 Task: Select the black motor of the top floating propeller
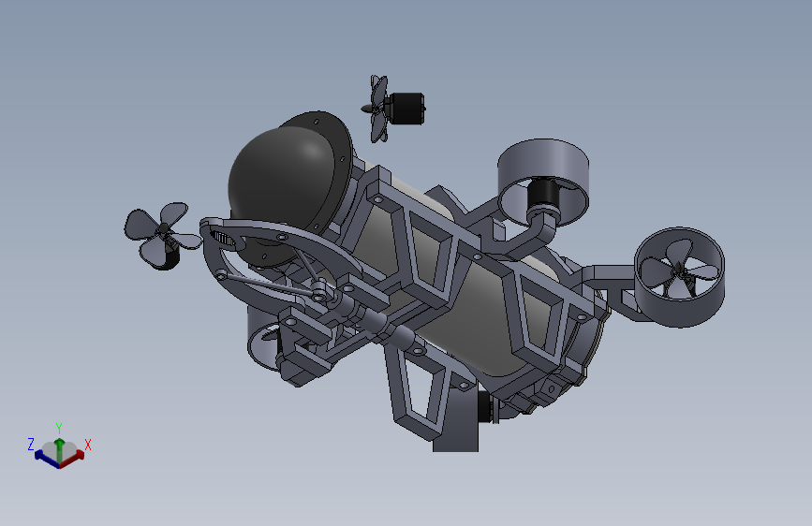click(x=407, y=109)
